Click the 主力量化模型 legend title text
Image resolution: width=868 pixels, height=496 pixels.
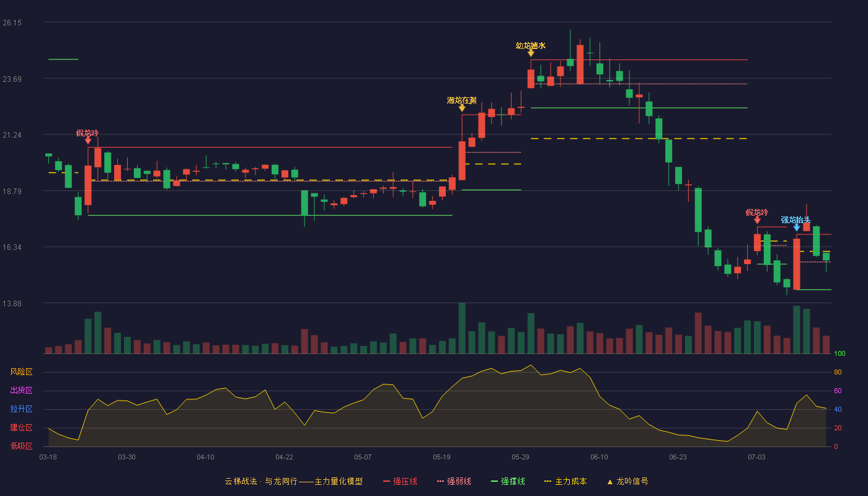[x=339, y=481]
